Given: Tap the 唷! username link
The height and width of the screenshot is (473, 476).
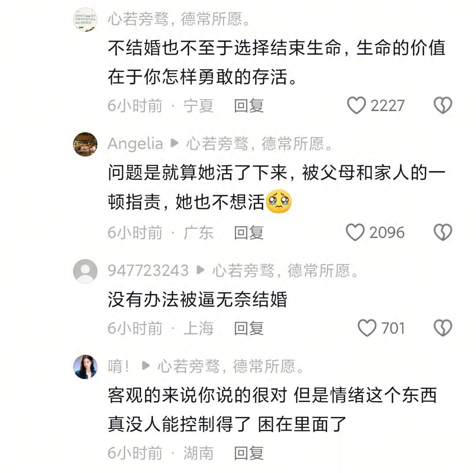Looking at the screenshot, I should pos(119,366).
